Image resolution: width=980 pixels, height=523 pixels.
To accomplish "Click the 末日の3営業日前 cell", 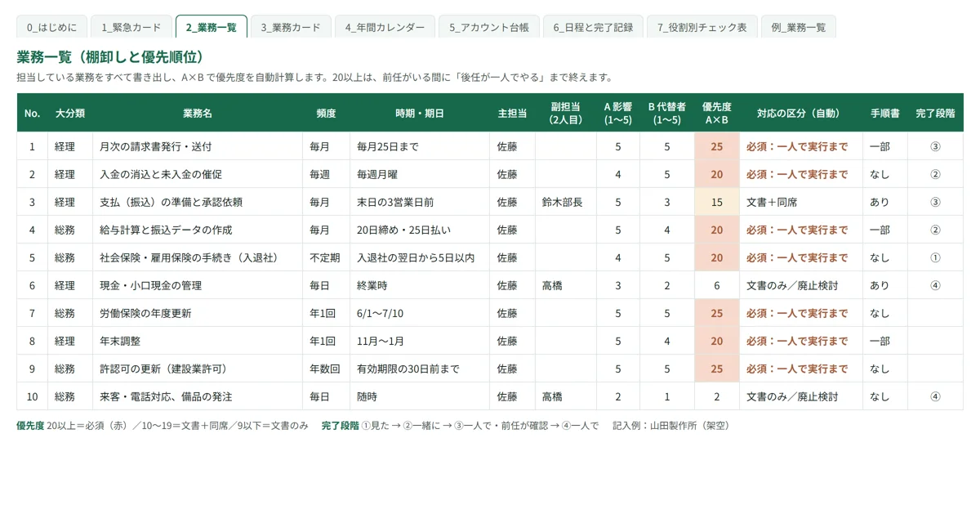I will 420,202.
